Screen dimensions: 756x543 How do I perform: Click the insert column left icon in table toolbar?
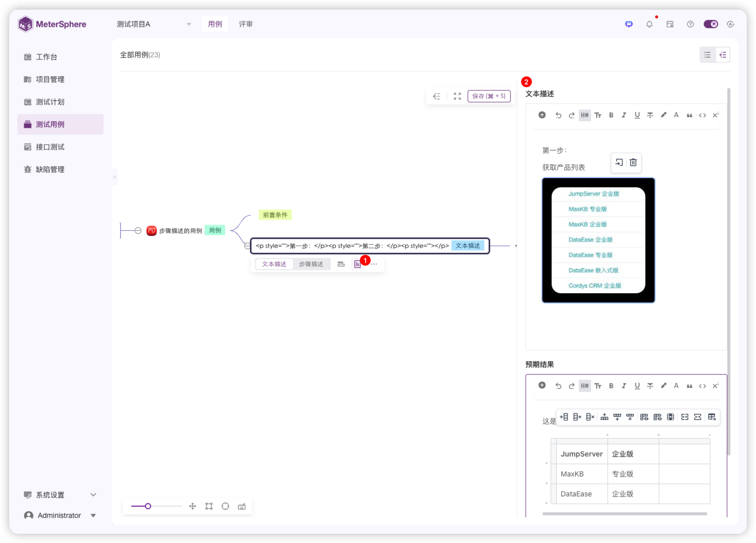[x=563, y=417]
